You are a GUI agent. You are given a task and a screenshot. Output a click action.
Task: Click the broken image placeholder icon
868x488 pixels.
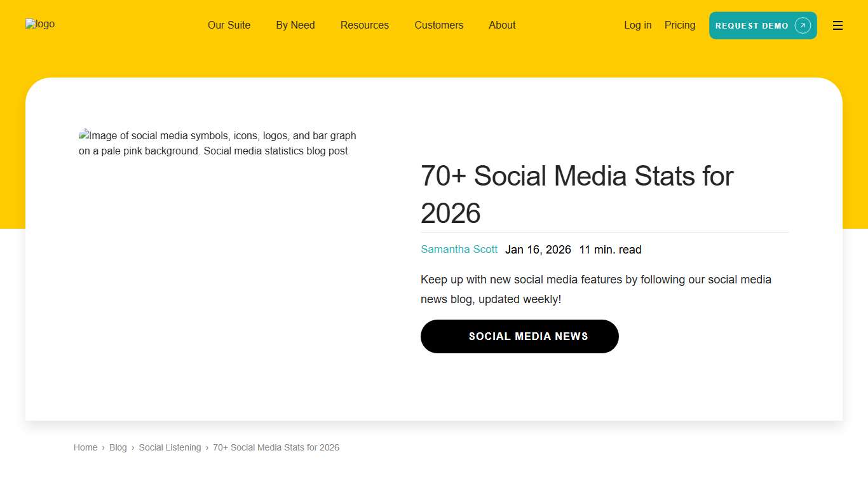point(83,135)
